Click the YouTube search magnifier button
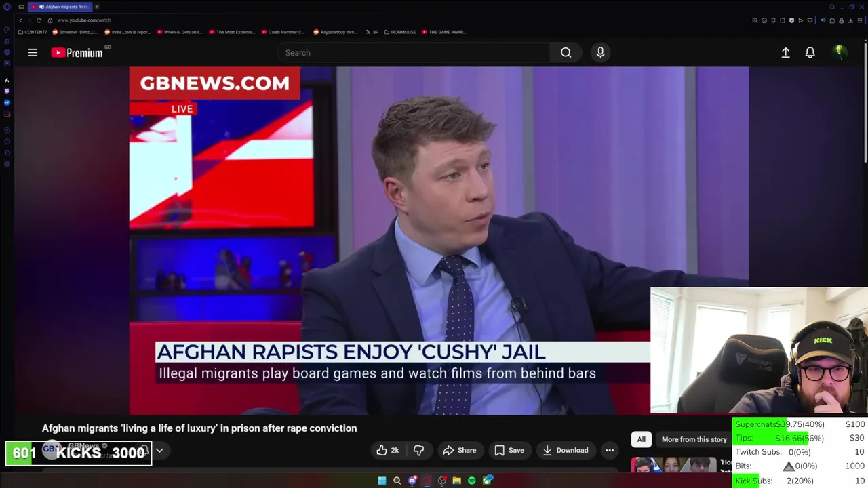868x488 pixels. tap(566, 52)
